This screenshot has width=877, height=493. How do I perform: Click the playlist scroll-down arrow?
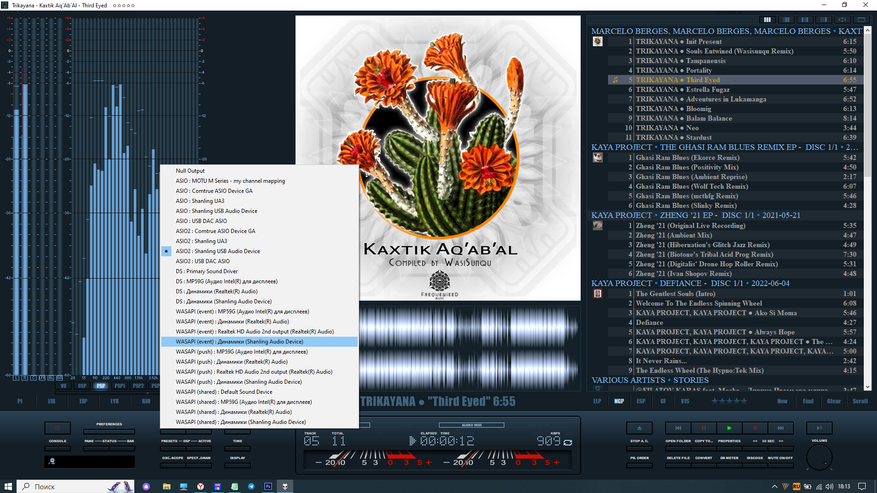click(x=867, y=386)
